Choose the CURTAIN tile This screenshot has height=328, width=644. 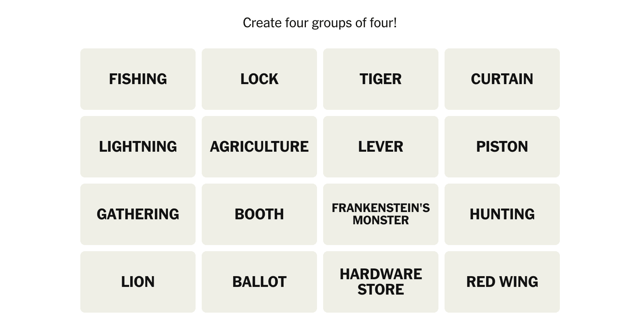click(502, 79)
